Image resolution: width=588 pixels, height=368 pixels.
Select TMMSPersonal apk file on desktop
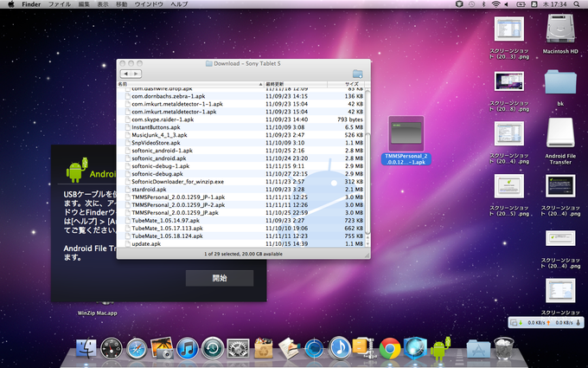(x=406, y=140)
